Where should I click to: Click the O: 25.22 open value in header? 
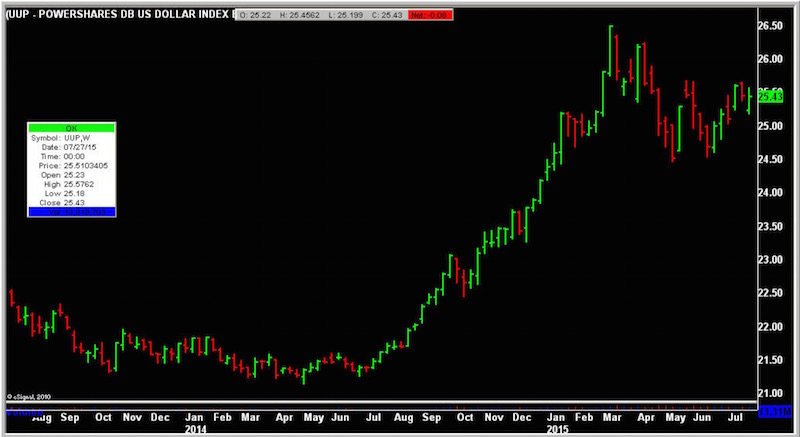pyautogui.click(x=258, y=16)
